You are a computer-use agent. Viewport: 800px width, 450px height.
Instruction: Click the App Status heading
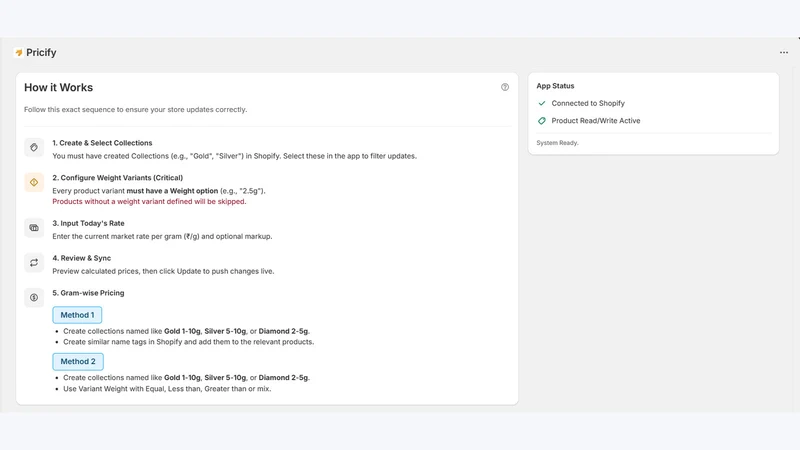[x=555, y=86]
